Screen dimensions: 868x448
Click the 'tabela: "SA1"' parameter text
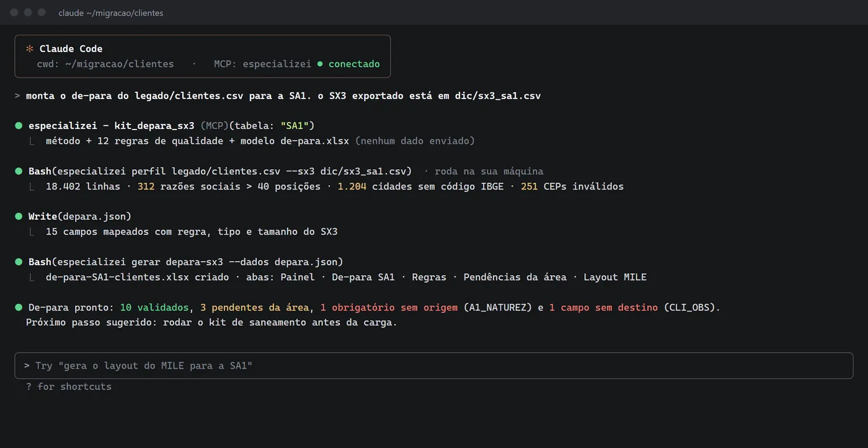click(272, 126)
